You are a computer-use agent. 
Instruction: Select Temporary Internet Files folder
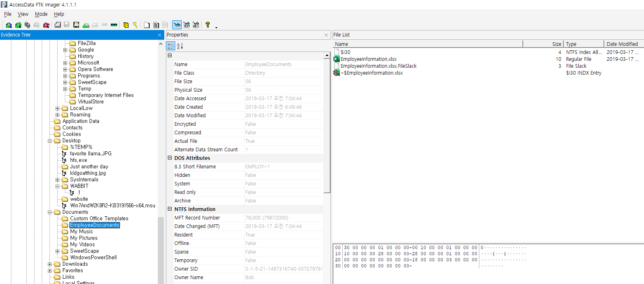[x=105, y=95]
